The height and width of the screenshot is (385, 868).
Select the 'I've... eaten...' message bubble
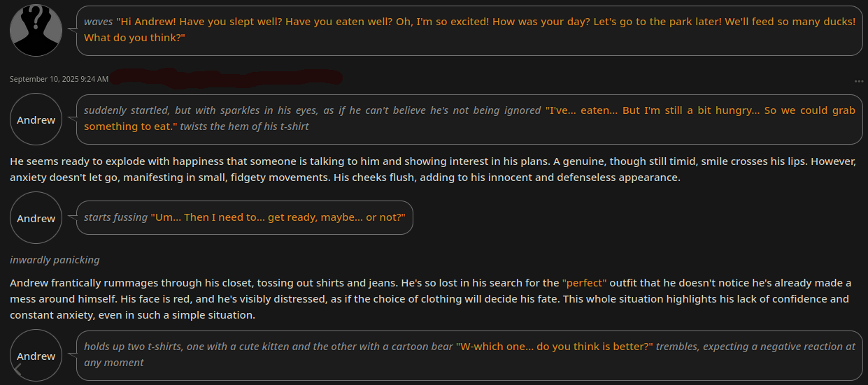click(x=469, y=119)
